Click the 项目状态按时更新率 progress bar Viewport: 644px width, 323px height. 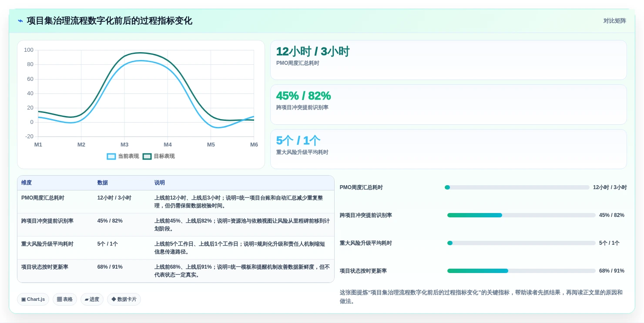(521, 271)
